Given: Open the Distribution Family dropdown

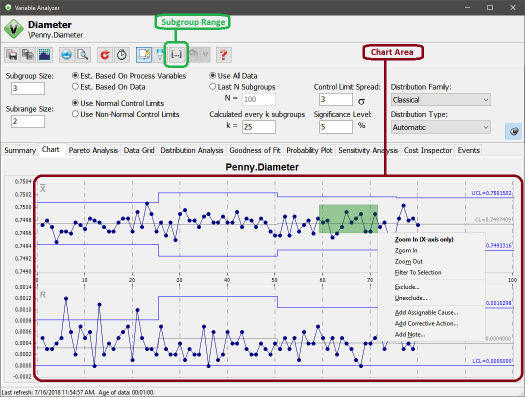Looking at the screenshot, I should (441, 100).
